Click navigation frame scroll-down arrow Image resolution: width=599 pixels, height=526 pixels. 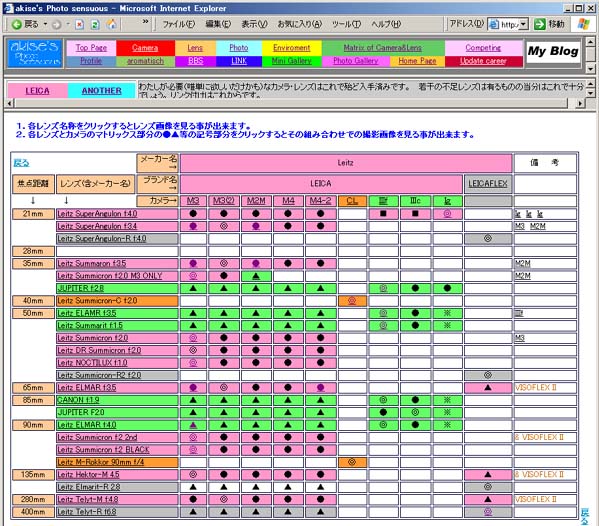point(591,69)
